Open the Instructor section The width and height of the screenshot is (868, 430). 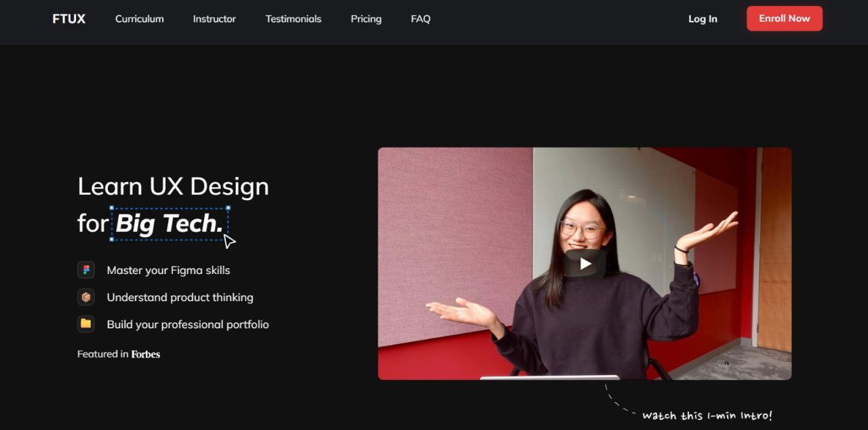pos(214,19)
